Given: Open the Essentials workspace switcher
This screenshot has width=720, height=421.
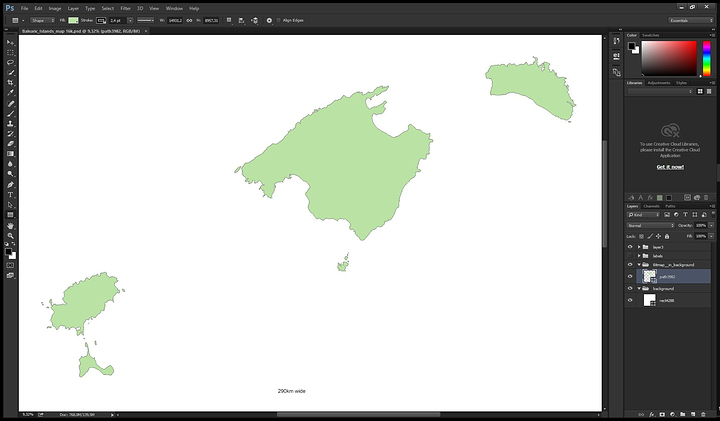Looking at the screenshot, I should [x=691, y=20].
